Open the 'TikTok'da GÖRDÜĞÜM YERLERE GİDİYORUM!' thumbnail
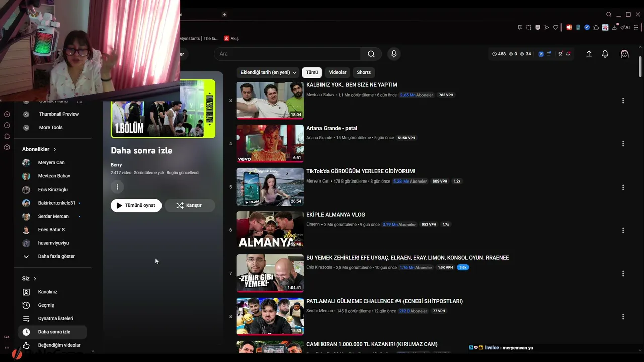The width and height of the screenshot is (644, 362). pos(270,187)
